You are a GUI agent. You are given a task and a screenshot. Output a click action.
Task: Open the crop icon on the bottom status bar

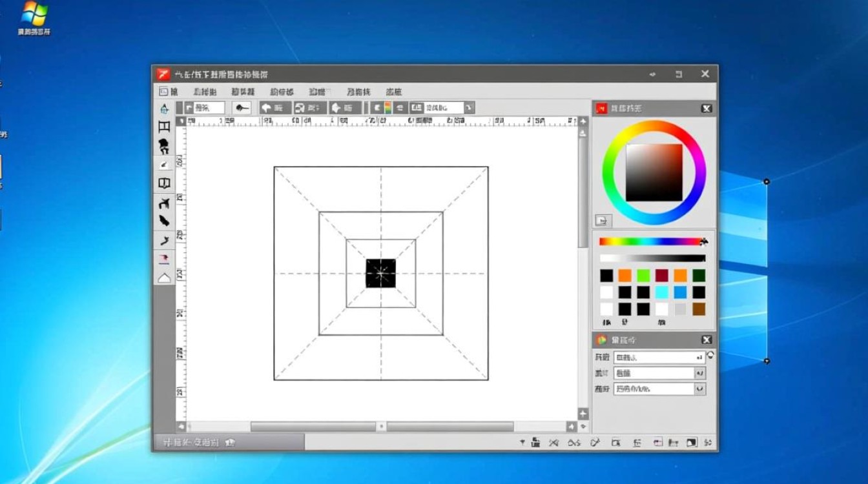pos(615,443)
